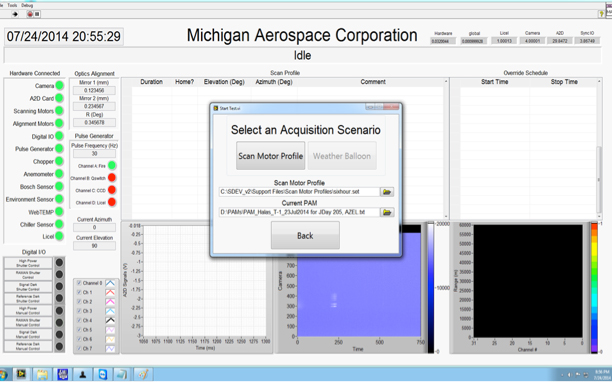Viewport: 612px width, 382px height.
Task: Click the Pulse Frequency (Hz) input field
Action: (94, 154)
